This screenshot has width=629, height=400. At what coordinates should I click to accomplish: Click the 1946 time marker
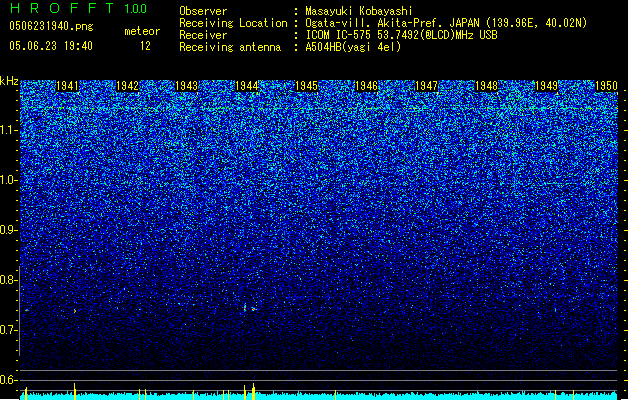(x=367, y=86)
